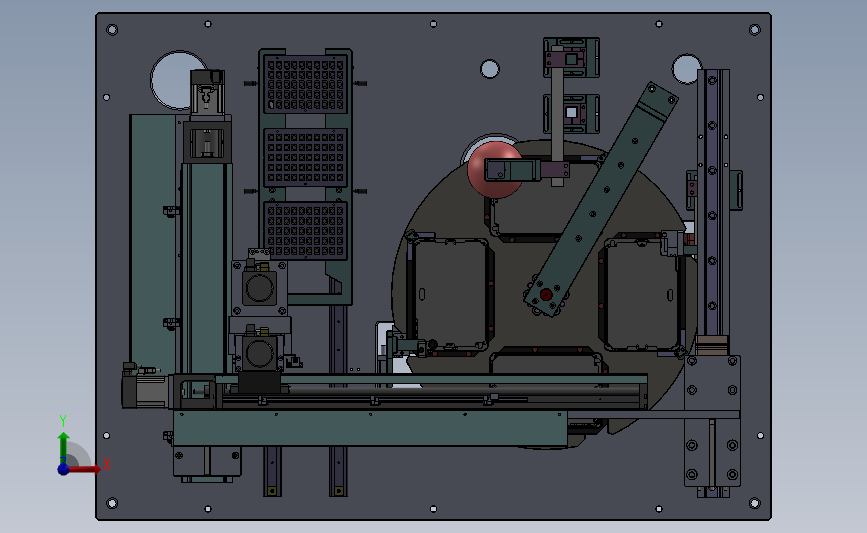Image resolution: width=867 pixels, height=533 pixels.
Task: Select the round hole near top-right rail
Action: tap(686, 69)
